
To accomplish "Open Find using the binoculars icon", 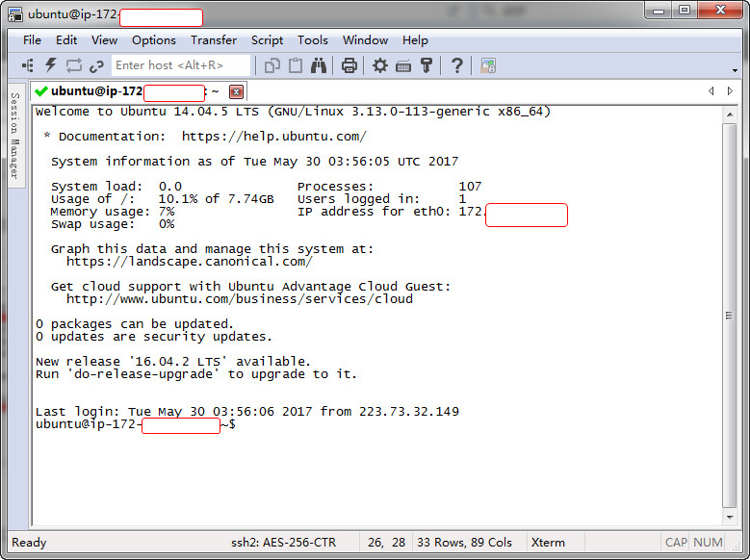I will 320,65.
